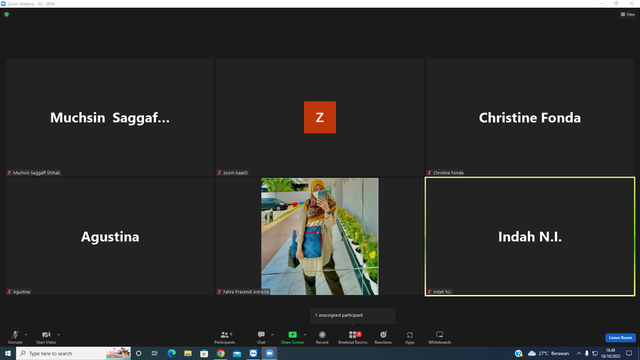This screenshot has height=360, width=640.
Task: Open Mail app from taskbar
Action: click(237, 353)
